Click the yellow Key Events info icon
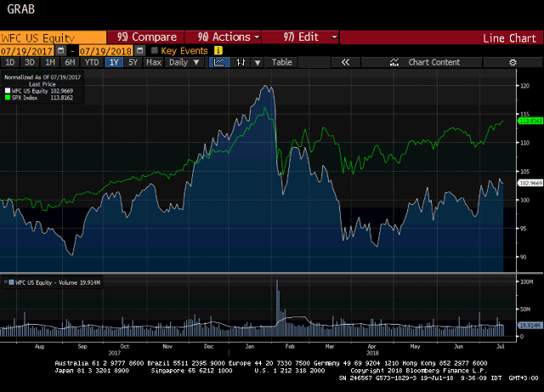The height and width of the screenshot is (392, 544). [218, 51]
